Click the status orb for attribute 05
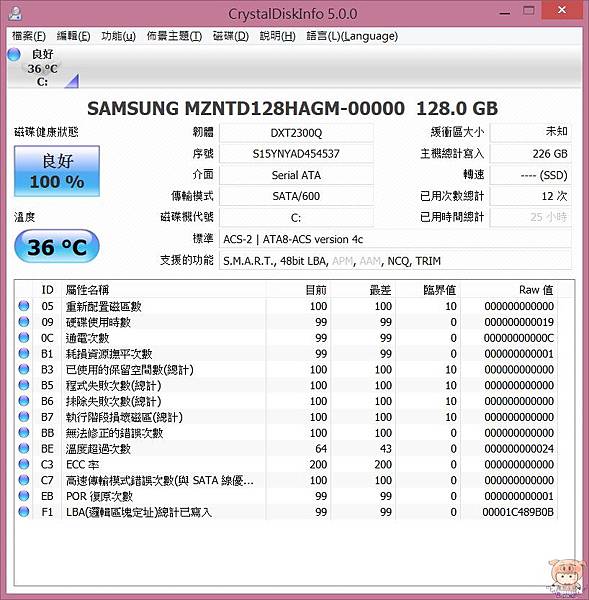 pyautogui.click(x=24, y=306)
